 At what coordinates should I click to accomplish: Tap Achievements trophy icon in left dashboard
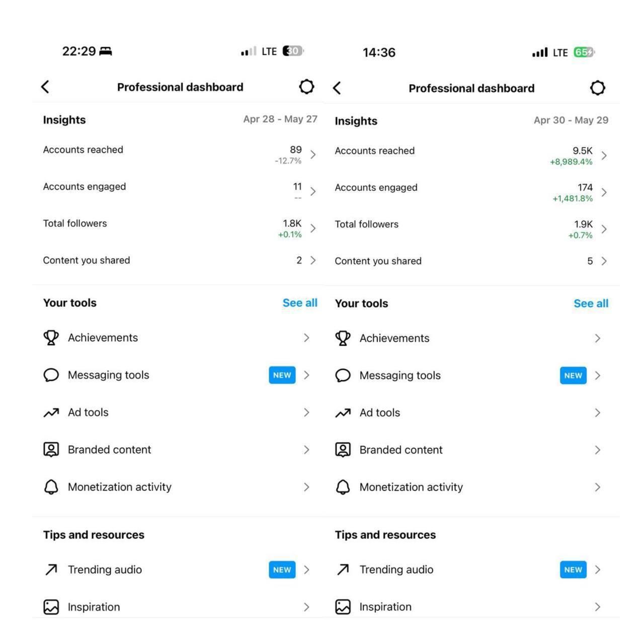point(51,338)
